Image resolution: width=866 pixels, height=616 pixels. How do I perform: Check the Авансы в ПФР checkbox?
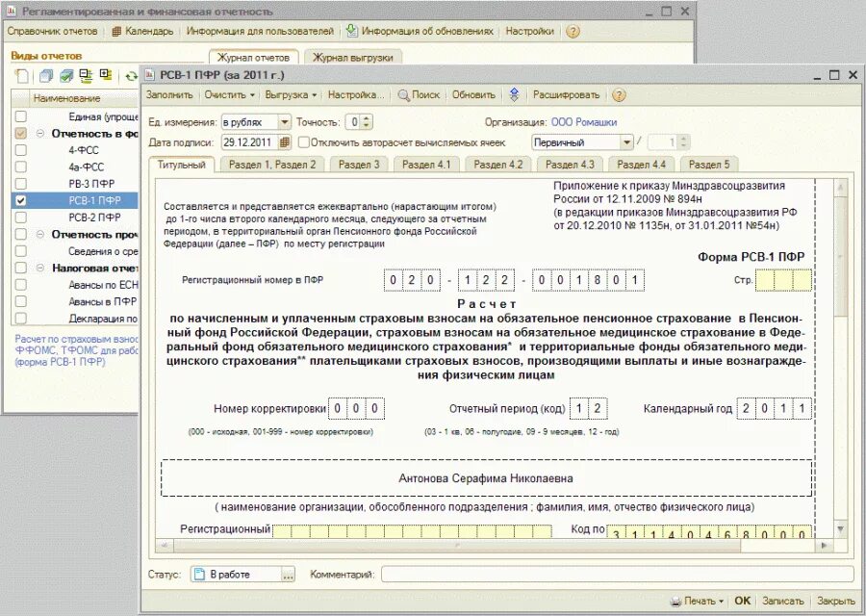[20, 301]
